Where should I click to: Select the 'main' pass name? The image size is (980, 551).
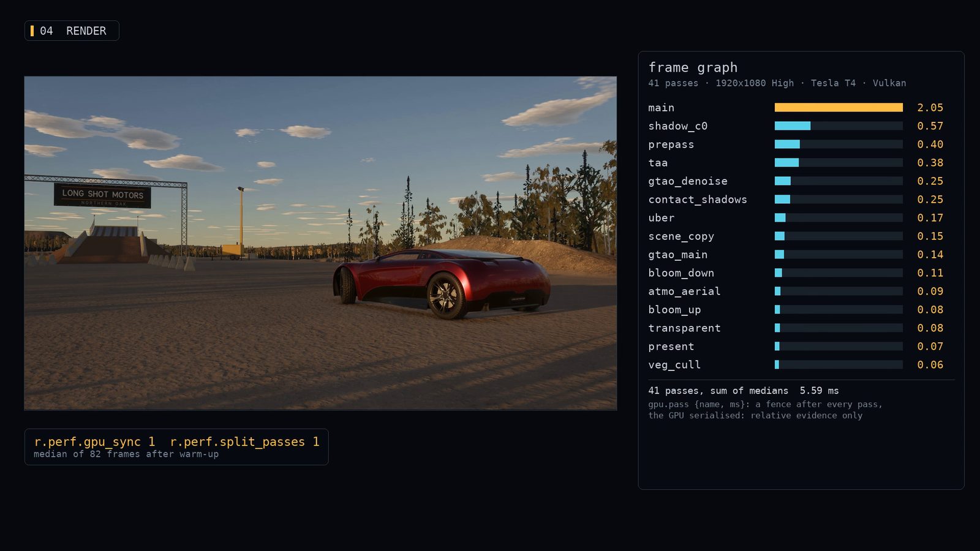(661, 108)
